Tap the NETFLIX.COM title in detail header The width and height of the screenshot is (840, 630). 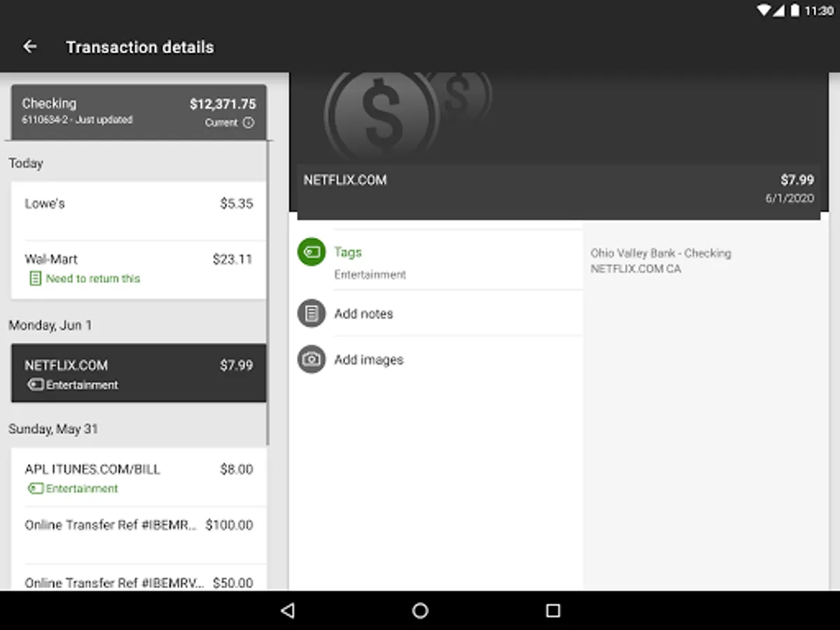coord(345,180)
